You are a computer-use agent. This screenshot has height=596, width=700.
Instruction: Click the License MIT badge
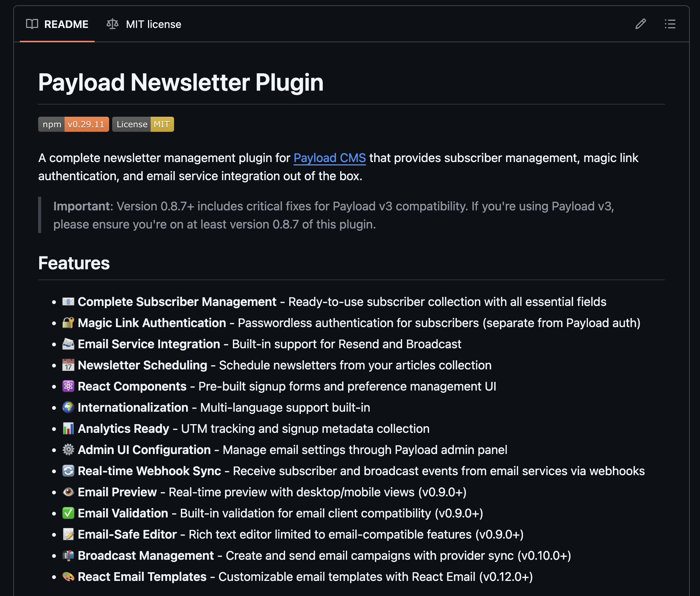point(143,124)
